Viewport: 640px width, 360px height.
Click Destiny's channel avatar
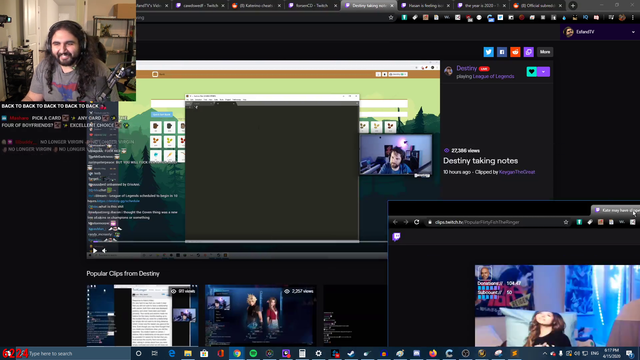(x=449, y=71)
